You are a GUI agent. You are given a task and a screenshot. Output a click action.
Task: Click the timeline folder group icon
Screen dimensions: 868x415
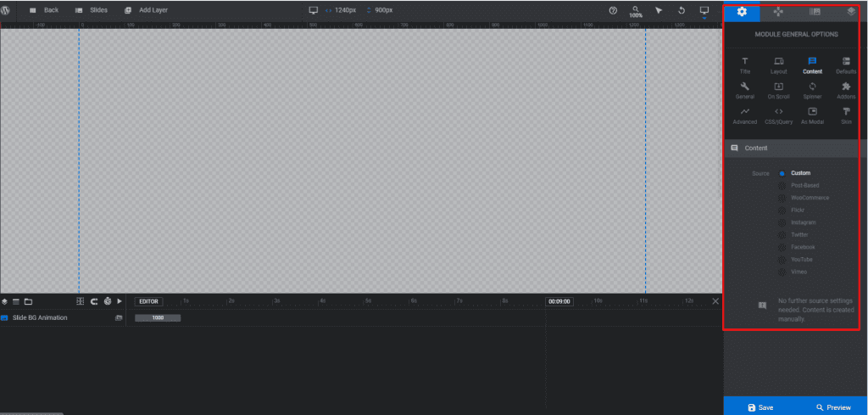pyautogui.click(x=28, y=301)
